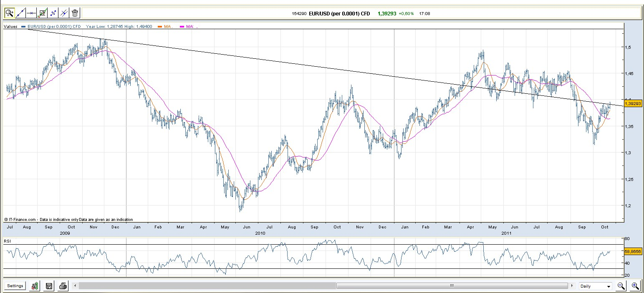Click the horizontal scrollbar thumb
This screenshot has width=644, height=293.
pyautogui.click(x=452, y=286)
